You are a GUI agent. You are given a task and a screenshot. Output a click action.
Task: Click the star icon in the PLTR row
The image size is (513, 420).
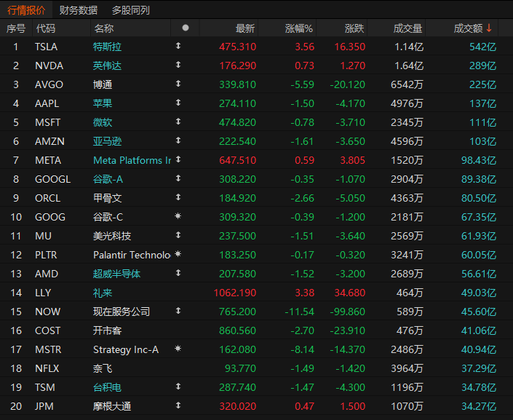[x=178, y=254]
